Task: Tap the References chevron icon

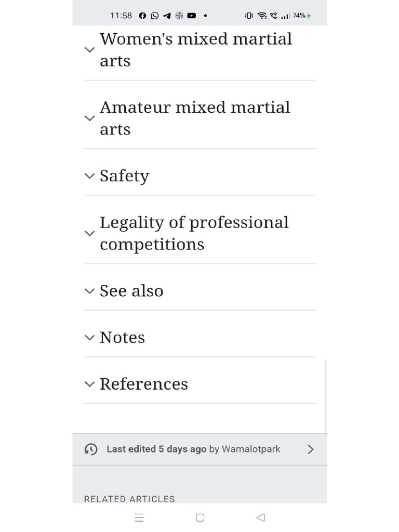Action: (89, 384)
